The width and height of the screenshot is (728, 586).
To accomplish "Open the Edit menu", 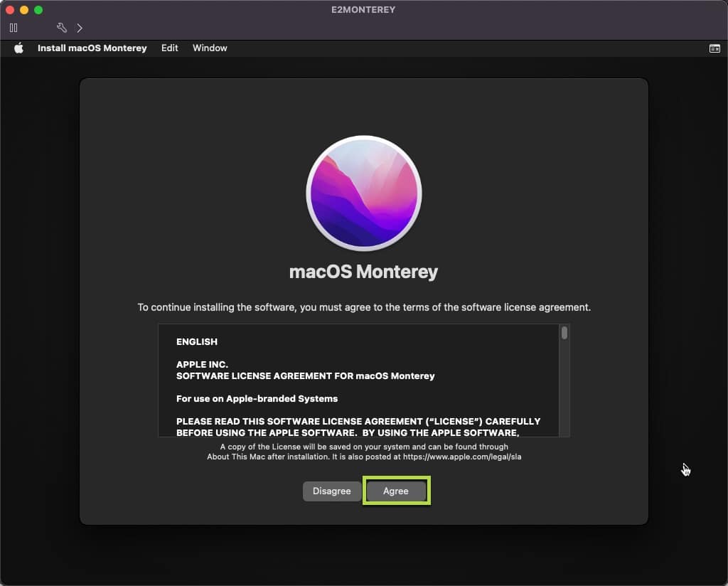I will pos(169,48).
